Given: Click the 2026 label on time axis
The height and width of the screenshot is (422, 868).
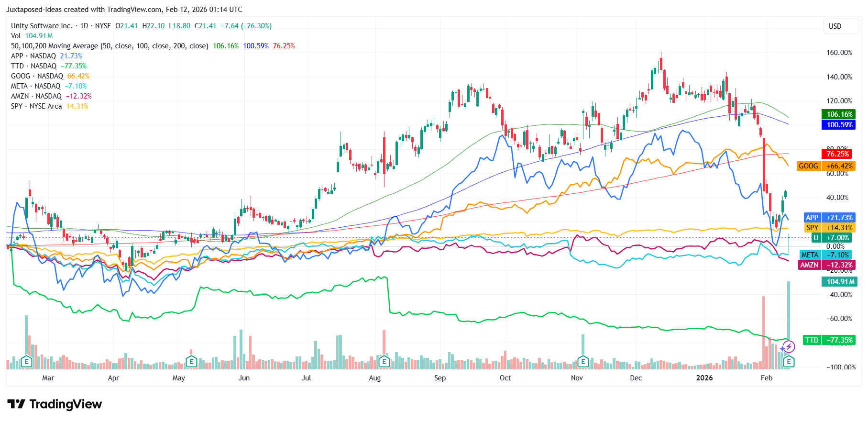Looking at the screenshot, I should pyautogui.click(x=704, y=378).
